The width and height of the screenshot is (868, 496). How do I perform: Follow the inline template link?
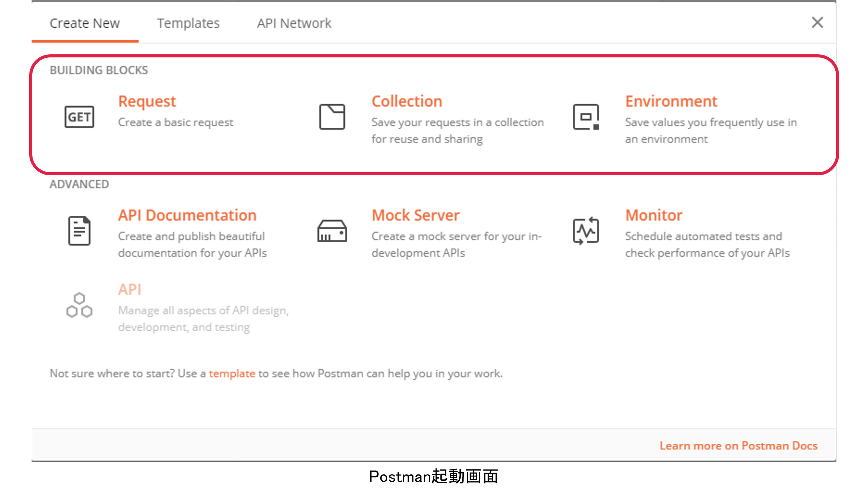coord(232,373)
